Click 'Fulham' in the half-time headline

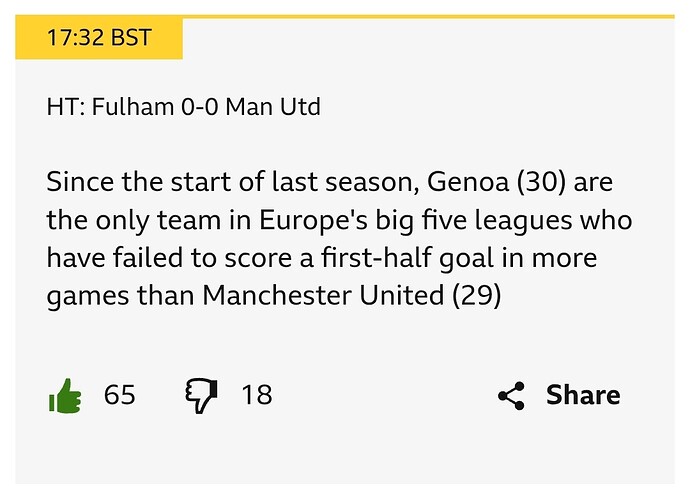pyautogui.click(x=126, y=106)
